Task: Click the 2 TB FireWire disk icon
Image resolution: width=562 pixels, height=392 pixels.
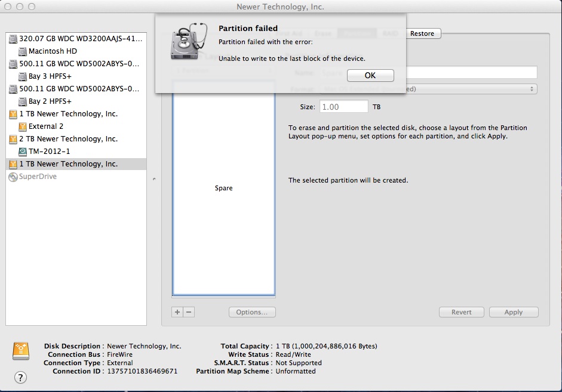Action: tap(13, 139)
